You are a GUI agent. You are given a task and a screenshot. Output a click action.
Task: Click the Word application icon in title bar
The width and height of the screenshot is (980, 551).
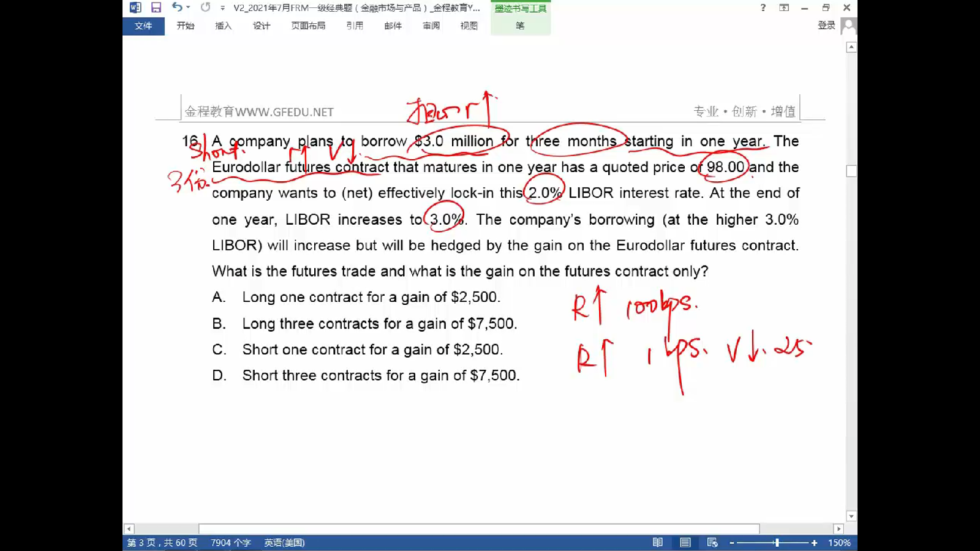click(x=135, y=7)
